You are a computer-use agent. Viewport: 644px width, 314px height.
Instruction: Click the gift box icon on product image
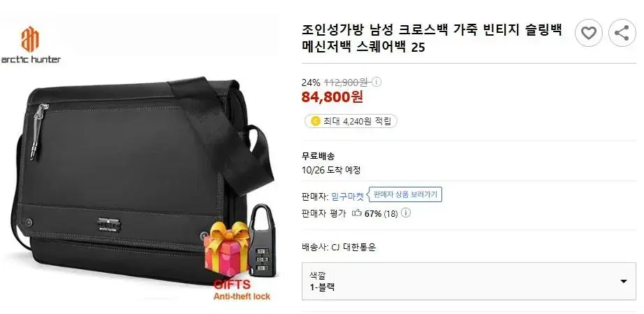(226, 250)
